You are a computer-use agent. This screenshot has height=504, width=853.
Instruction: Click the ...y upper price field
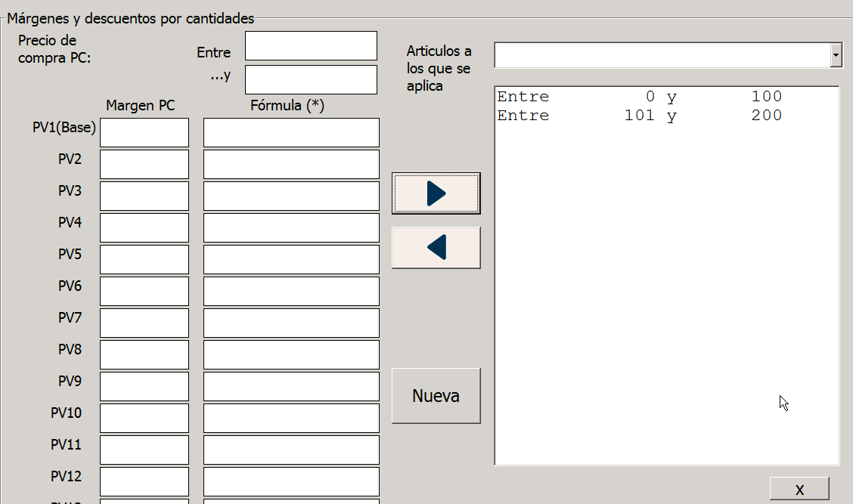pyautogui.click(x=311, y=80)
